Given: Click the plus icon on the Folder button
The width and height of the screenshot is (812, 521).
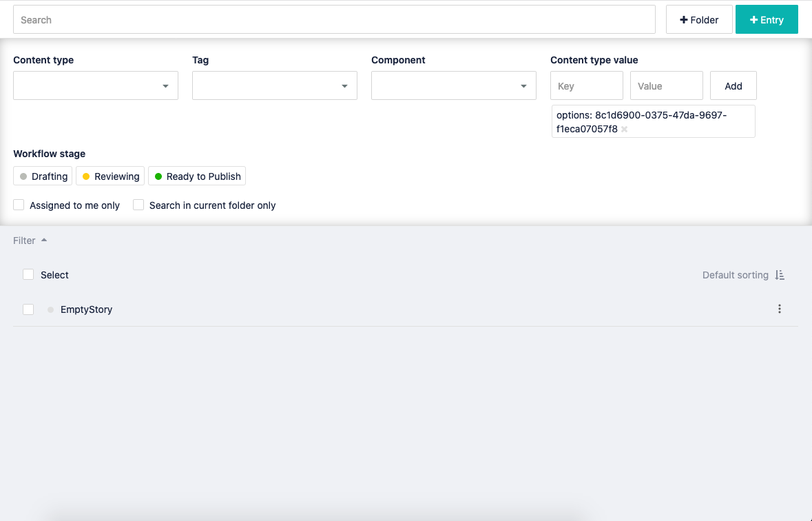Looking at the screenshot, I should (685, 19).
